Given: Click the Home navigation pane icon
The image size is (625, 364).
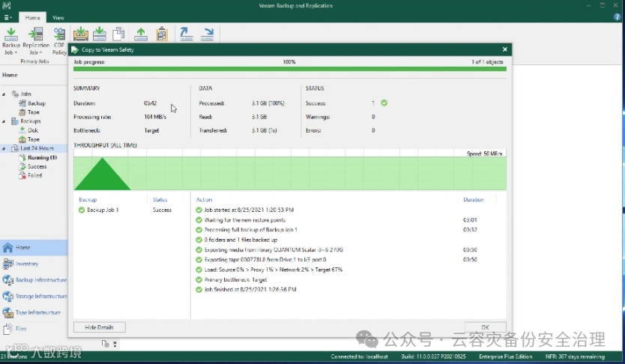Looking at the screenshot, I should click(x=7, y=247).
